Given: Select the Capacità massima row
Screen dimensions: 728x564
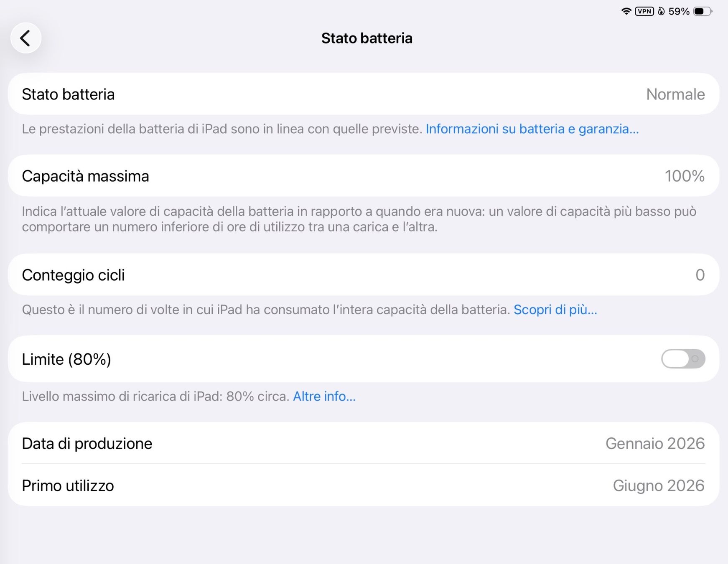Looking at the screenshot, I should pyautogui.click(x=364, y=176).
